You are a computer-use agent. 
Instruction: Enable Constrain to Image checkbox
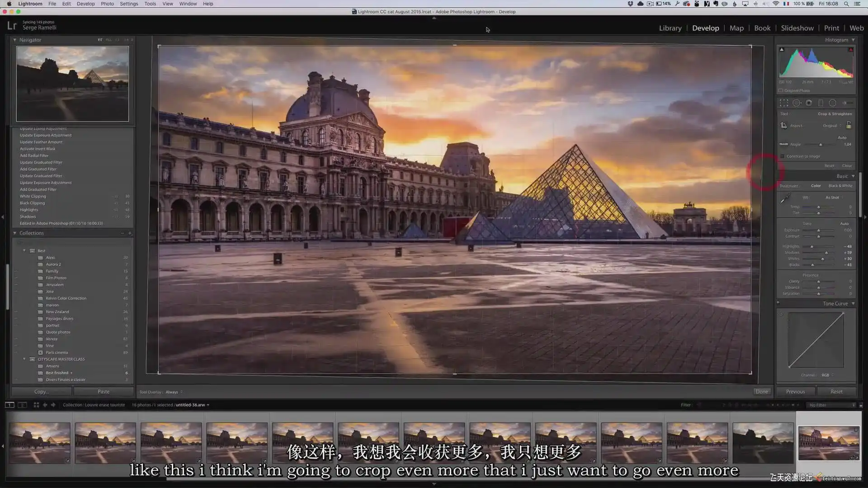click(783, 156)
